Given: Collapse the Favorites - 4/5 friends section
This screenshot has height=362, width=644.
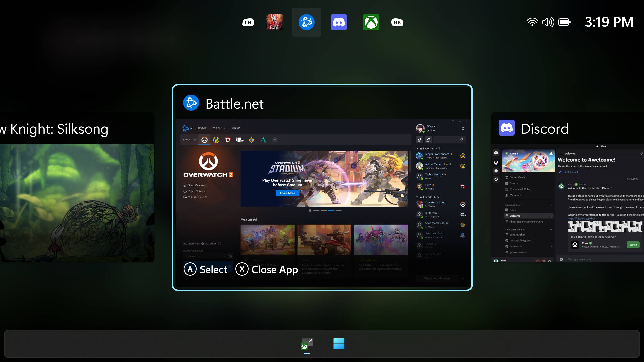Looking at the screenshot, I should (x=417, y=148).
